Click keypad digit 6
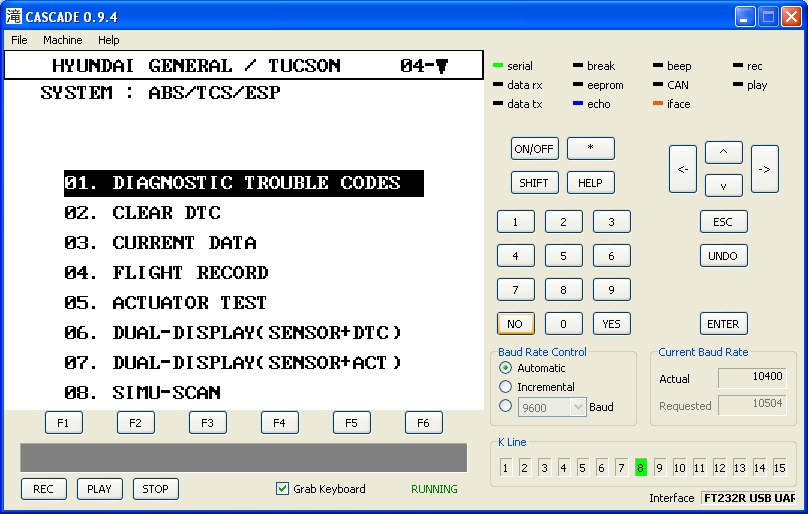Image resolution: width=808 pixels, height=514 pixels. click(611, 256)
